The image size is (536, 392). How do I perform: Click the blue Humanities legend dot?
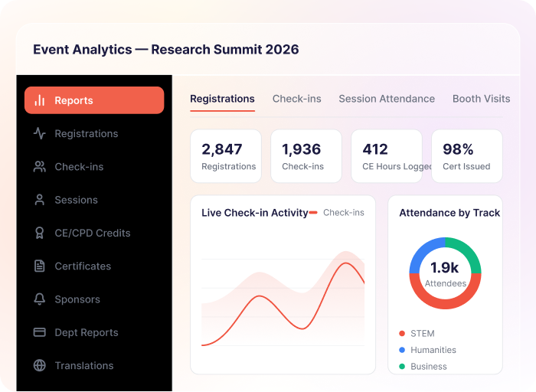(402, 350)
